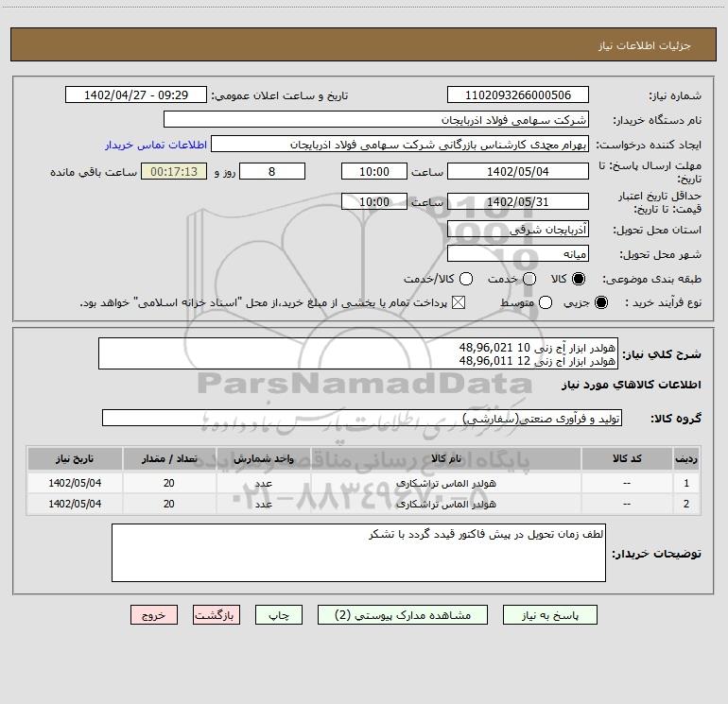Select the کالا radio button

[x=579, y=279]
